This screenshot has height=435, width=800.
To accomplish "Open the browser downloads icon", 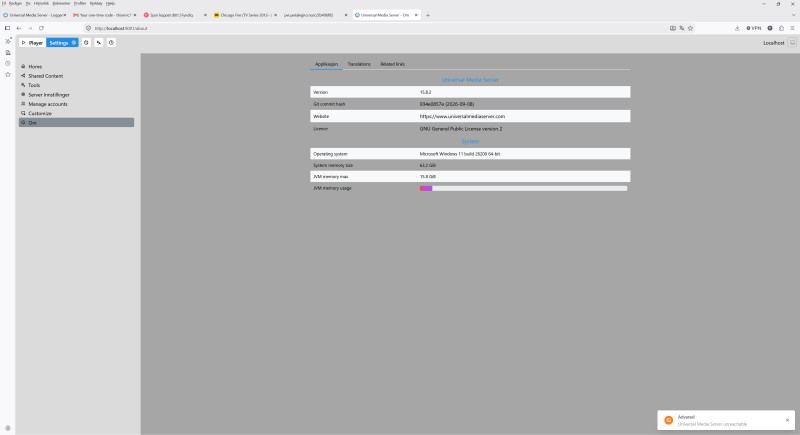I will click(737, 29).
